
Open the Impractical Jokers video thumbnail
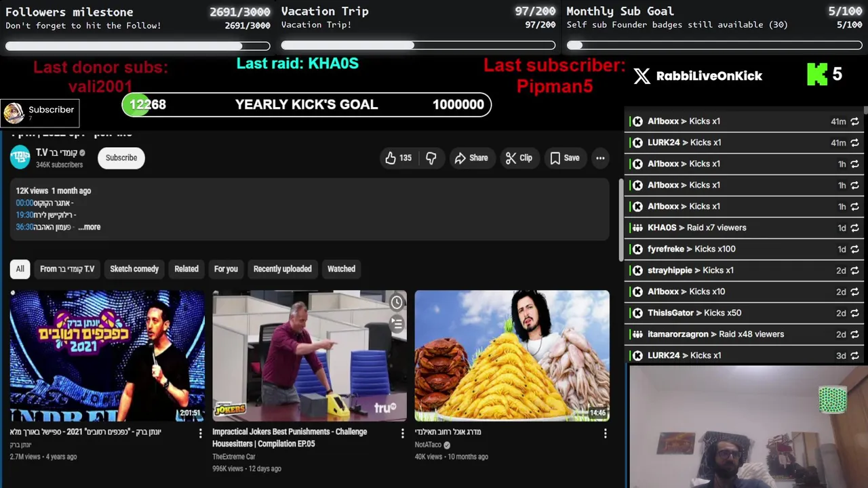[309, 356]
